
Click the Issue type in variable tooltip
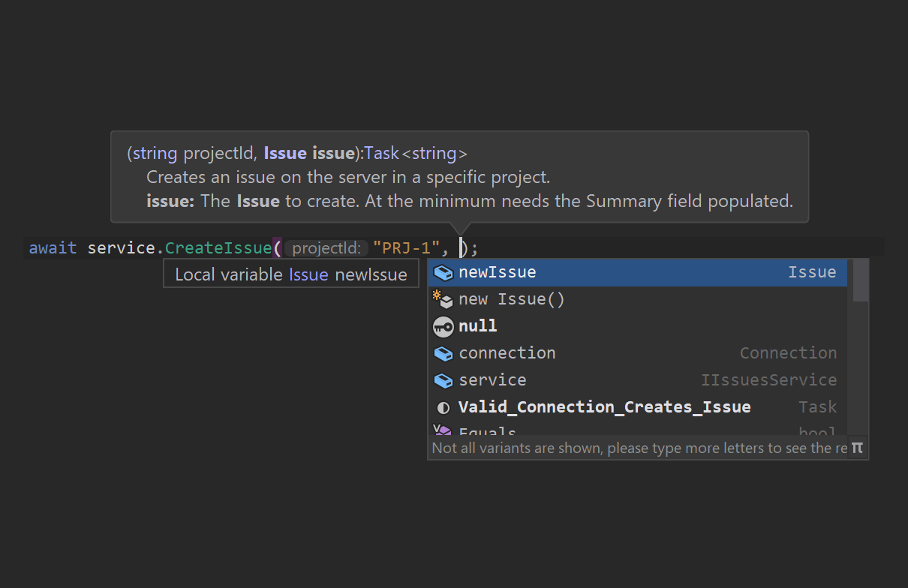(308, 274)
